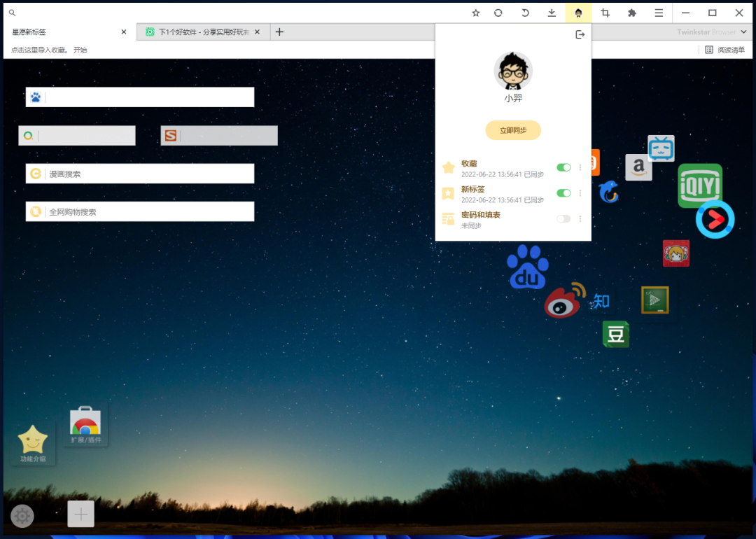This screenshot has width=756, height=539.
Task: Open more options for 密码和填表 row
Action: [580, 218]
